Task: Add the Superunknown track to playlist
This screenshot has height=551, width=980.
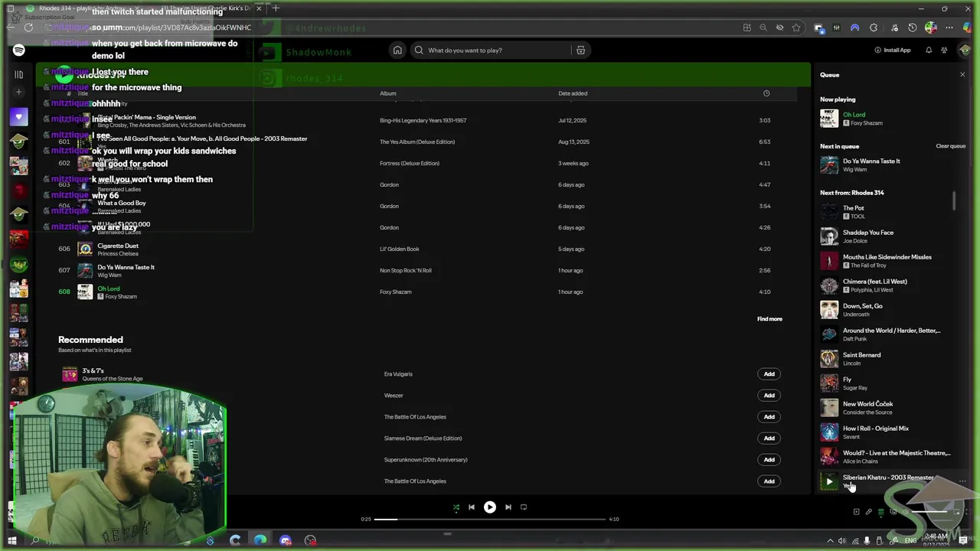Action: coord(769,460)
